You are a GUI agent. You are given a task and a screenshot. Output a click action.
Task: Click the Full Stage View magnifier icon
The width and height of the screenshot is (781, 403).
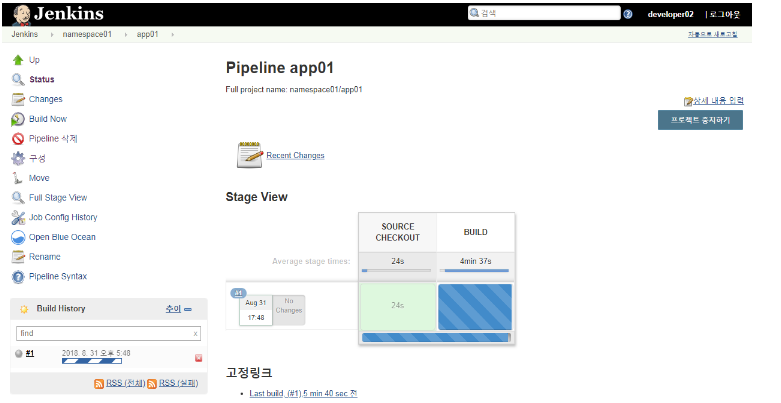18,198
